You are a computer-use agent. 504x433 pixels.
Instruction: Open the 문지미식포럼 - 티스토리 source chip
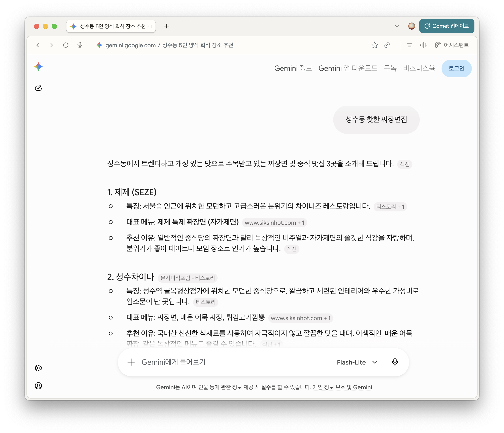click(188, 278)
